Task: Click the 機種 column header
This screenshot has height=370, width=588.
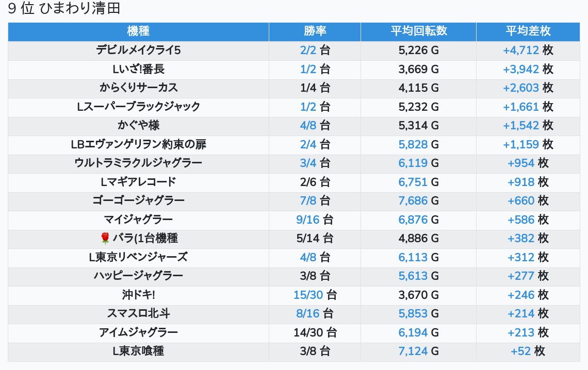Action: click(138, 31)
